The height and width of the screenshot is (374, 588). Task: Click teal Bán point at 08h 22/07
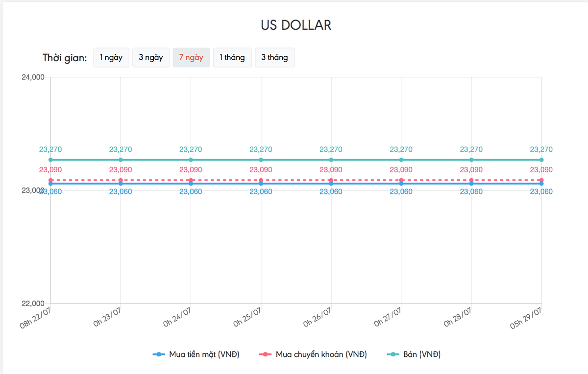click(51, 160)
